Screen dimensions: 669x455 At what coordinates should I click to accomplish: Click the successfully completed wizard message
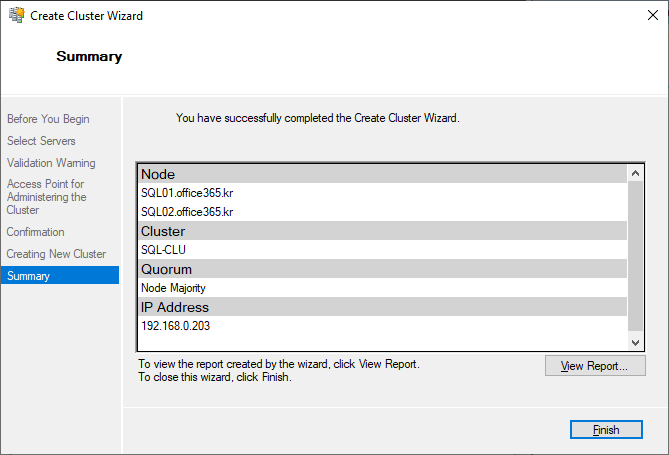click(x=318, y=118)
